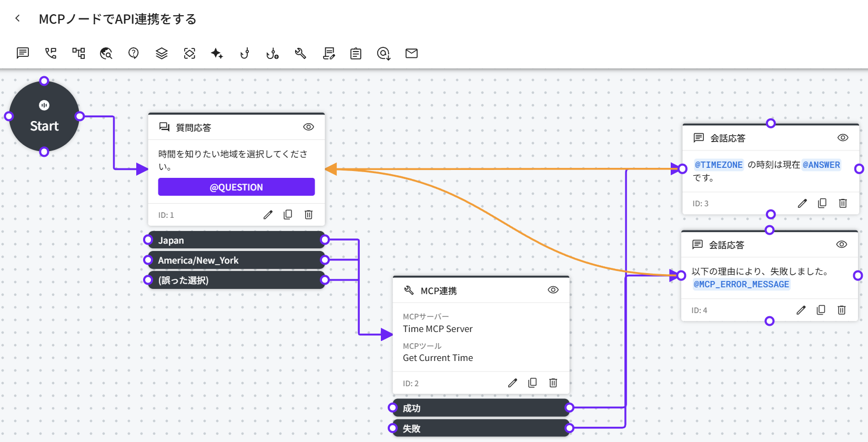Image resolution: width=868 pixels, height=442 pixels.
Task: Click the 成功 output branch bar
Action: tap(480, 408)
